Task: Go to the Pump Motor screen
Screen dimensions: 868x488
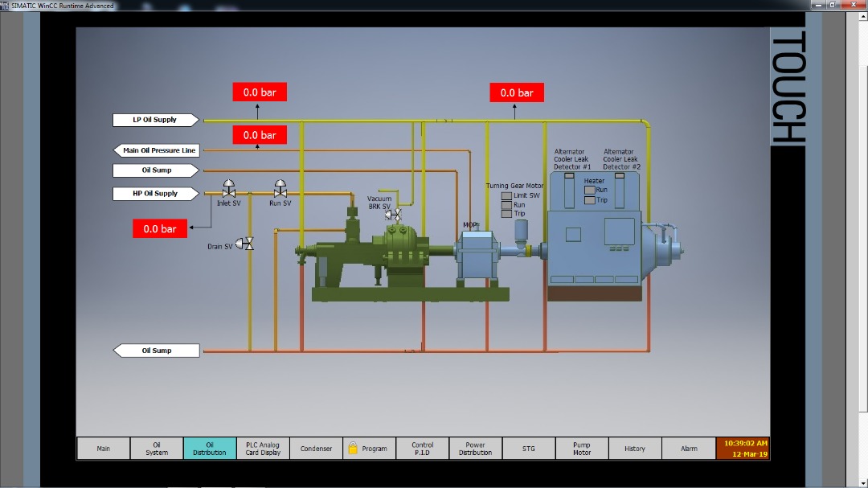Action: 581,449
